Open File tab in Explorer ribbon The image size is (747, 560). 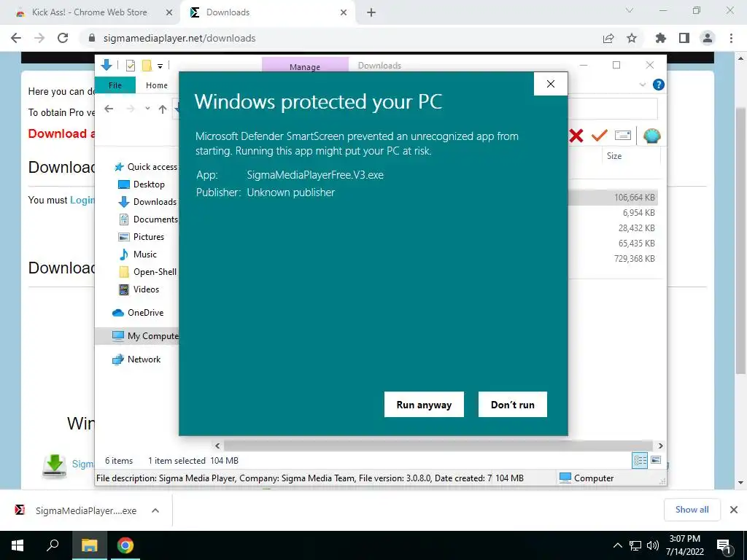(115, 85)
